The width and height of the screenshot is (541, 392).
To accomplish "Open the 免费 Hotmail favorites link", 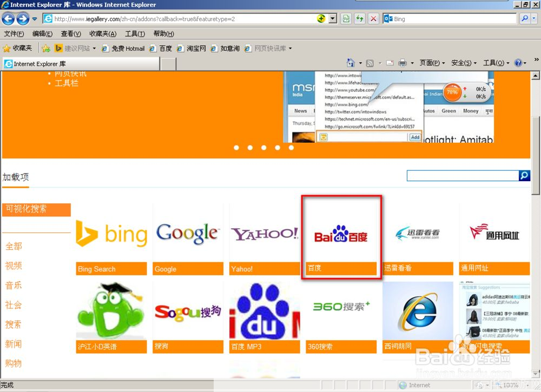I will (123, 48).
